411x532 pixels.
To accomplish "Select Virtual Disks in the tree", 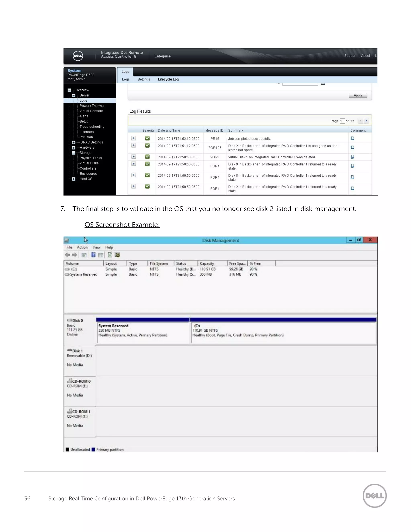I will pyautogui.click(x=89, y=163).
